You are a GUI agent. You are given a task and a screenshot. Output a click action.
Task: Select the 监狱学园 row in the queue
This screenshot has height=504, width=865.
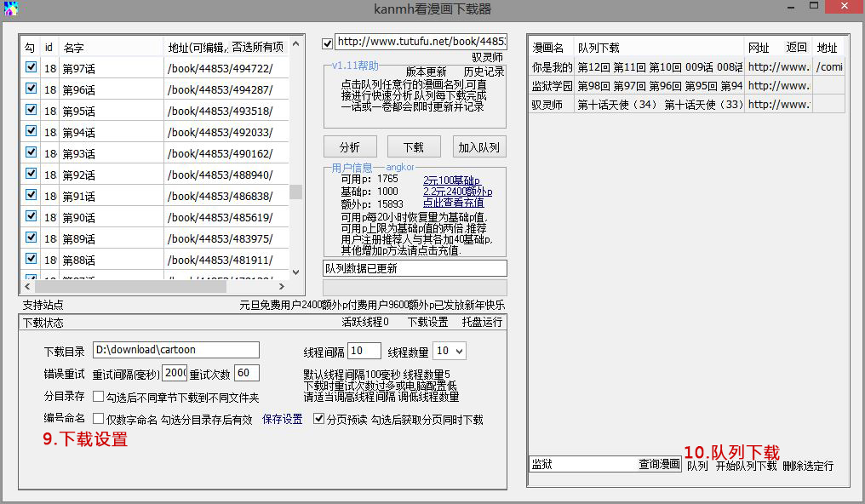tap(552, 85)
